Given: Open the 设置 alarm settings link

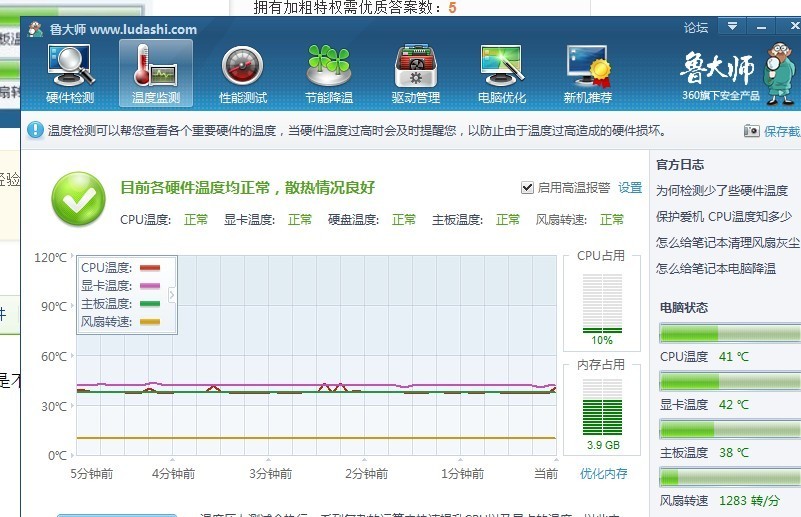Looking at the screenshot, I should (x=630, y=188).
